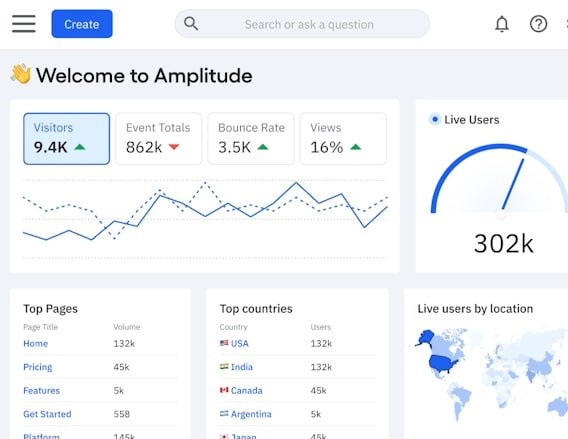
Task: Click the Live Users gauge needle
Action: tap(513, 184)
